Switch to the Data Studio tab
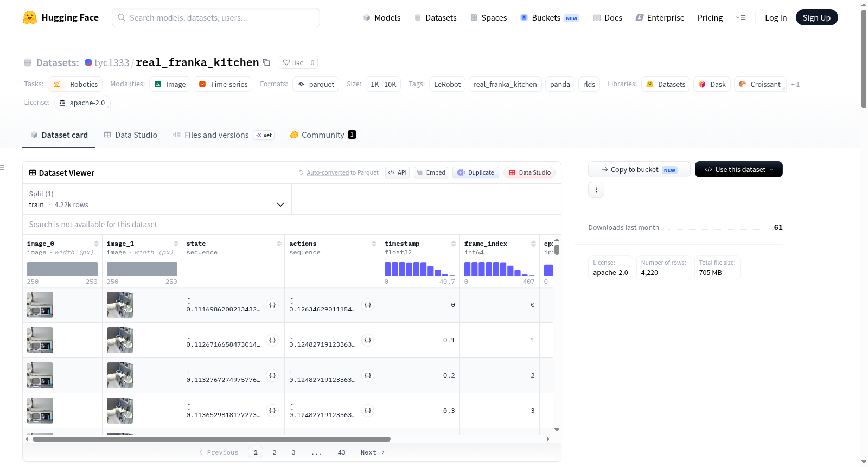This screenshot has width=868, height=467. point(130,135)
